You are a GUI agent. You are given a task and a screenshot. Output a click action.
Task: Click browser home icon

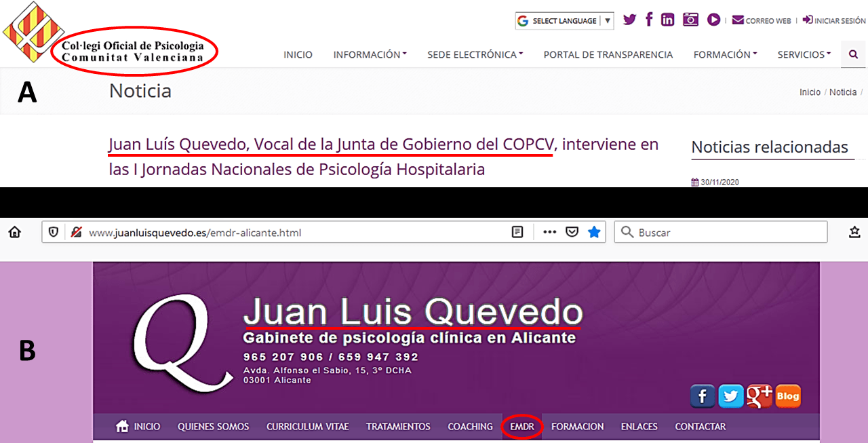(x=15, y=232)
